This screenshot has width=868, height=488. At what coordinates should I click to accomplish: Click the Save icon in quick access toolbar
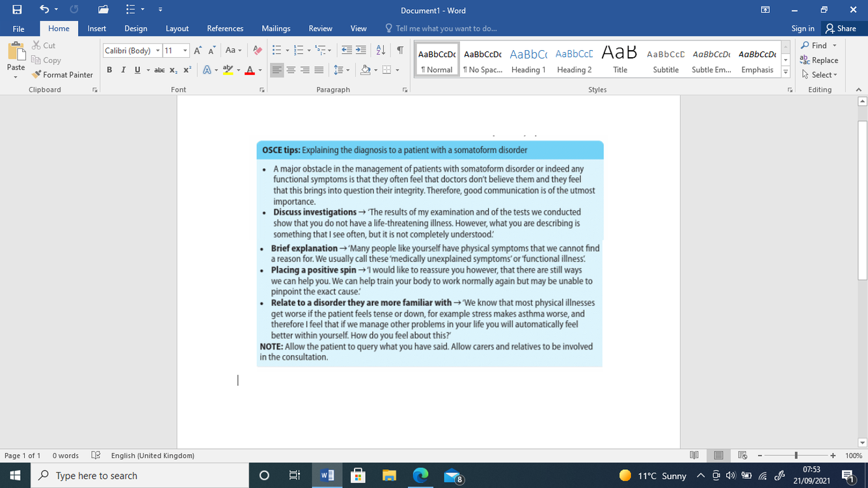17,10
